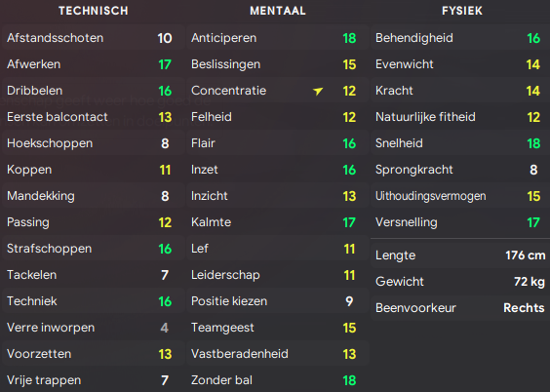This screenshot has width=550, height=392.
Task: Click the MENTAAL column header
Action: [x=278, y=11]
